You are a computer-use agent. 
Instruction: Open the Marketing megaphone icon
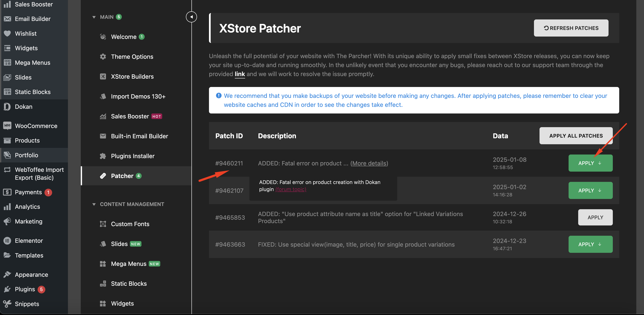pyautogui.click(x=7, y=221)
